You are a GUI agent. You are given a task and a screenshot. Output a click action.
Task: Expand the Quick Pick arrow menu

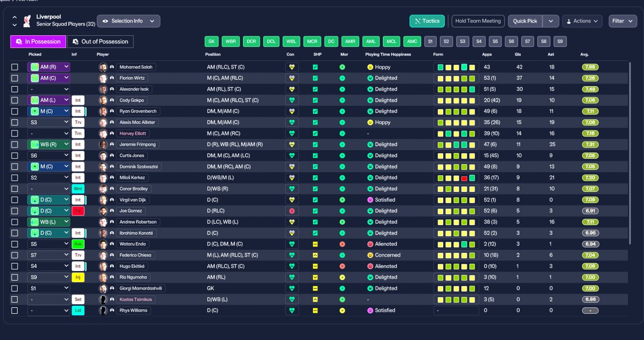click(x=551, y=21)
